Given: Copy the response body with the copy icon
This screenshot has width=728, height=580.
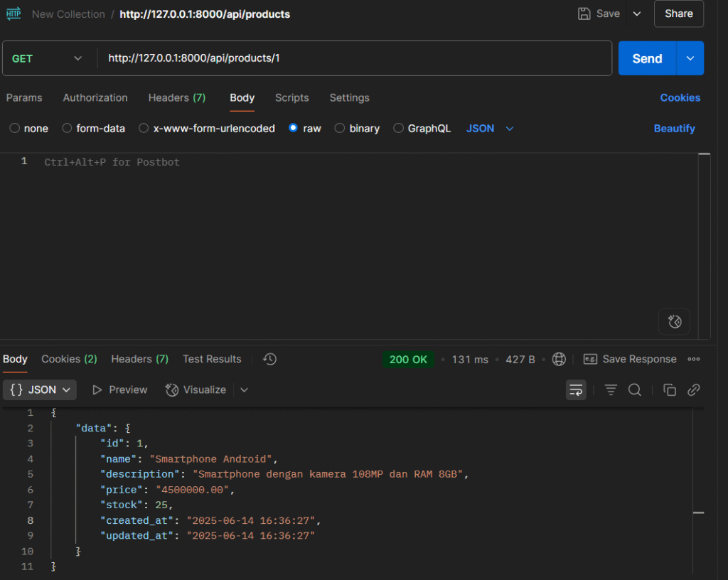Looking at the screenshot, I should pos(669,390).
